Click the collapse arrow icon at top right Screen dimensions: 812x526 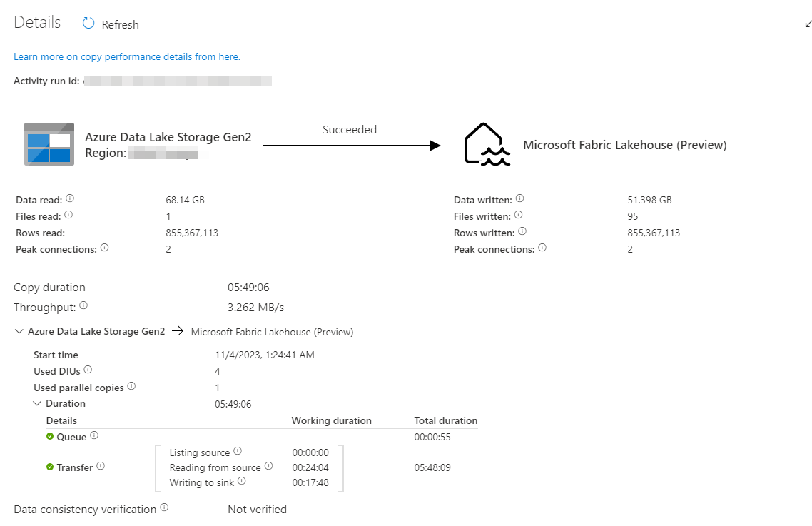pyautogui.click(x=808, y=24)
